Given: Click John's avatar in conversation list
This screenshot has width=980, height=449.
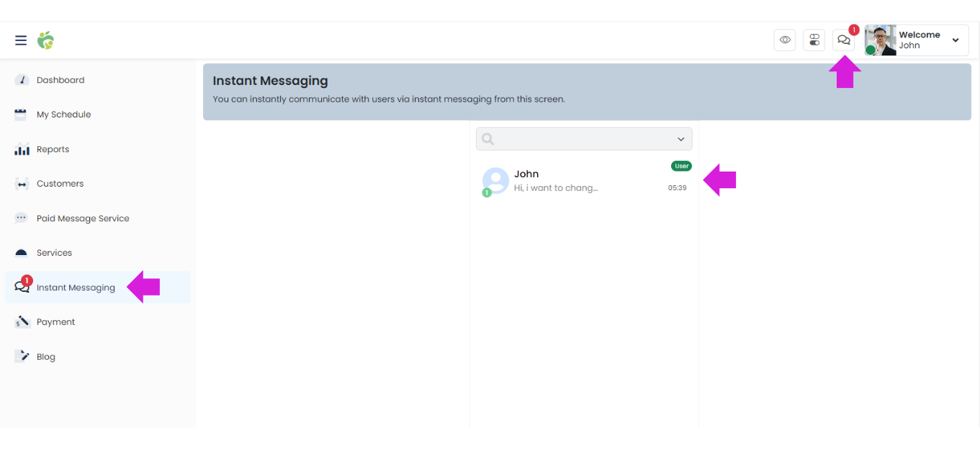Looking at the screenshot, I should (495, 180).
